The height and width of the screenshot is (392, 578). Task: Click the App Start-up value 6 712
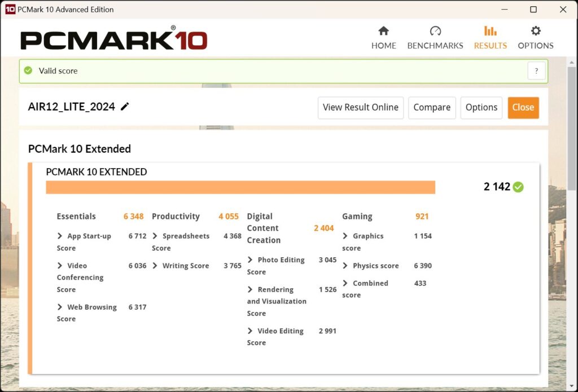[x=138, y=236]
